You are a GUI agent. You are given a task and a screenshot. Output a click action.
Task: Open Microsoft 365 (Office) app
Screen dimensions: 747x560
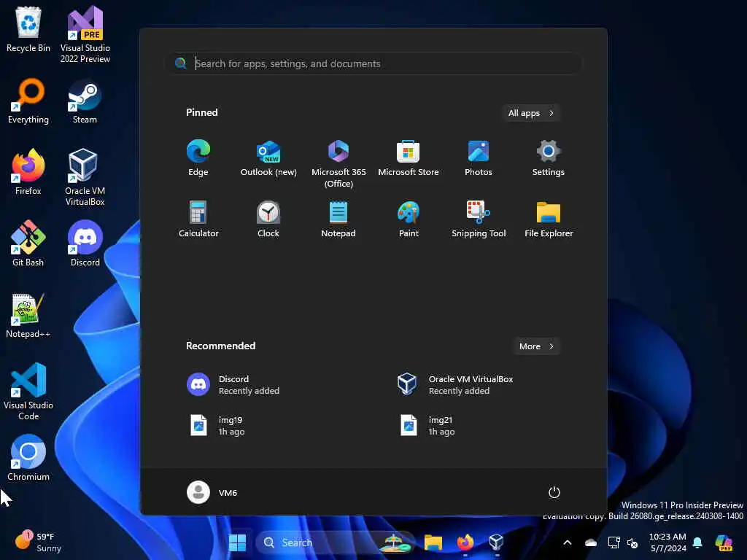click(x=338, y=164)
